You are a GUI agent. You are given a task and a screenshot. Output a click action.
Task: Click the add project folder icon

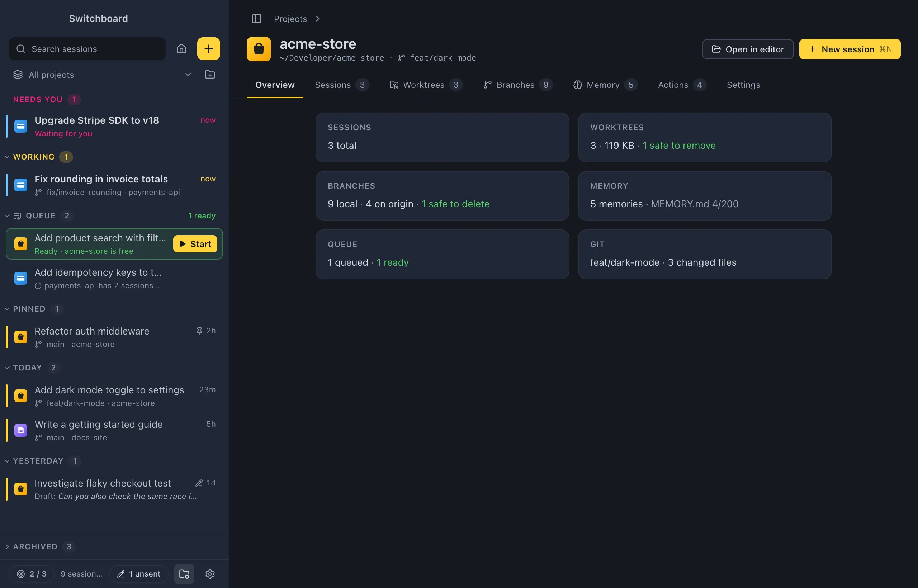coord(210,75)
